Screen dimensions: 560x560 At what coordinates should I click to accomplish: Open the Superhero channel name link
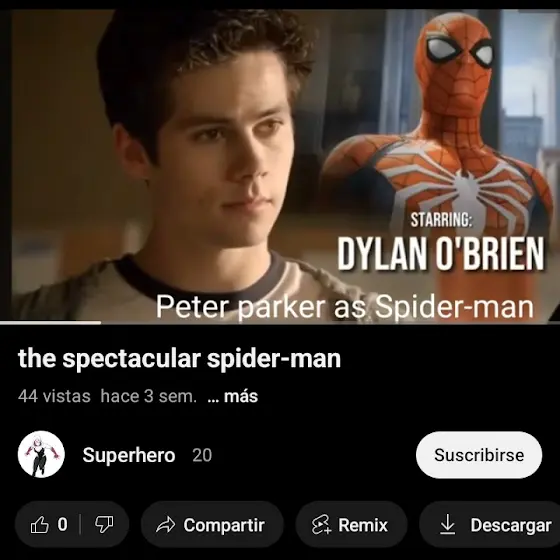point(129,455)
